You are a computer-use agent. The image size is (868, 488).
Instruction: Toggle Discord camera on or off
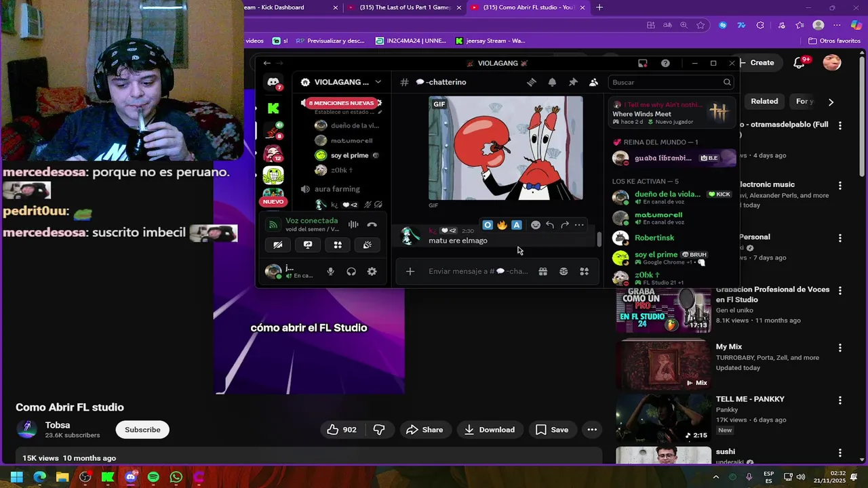click(x=278, y=245)
